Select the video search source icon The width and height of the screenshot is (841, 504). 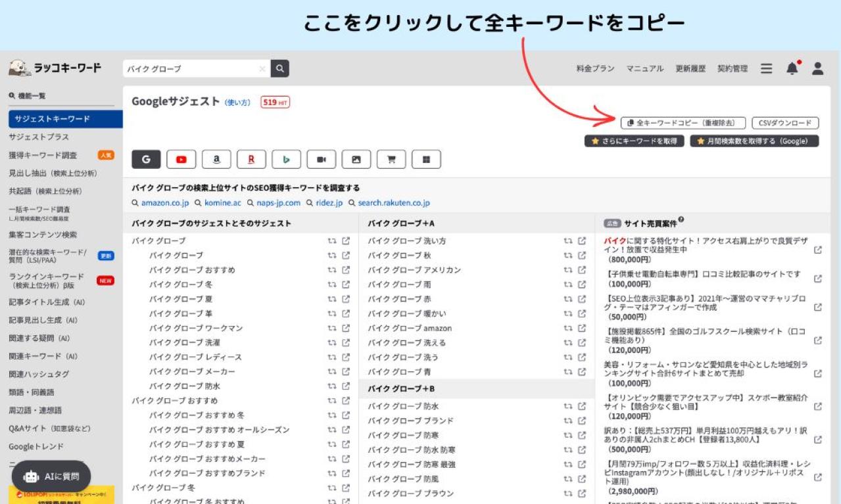321,159
